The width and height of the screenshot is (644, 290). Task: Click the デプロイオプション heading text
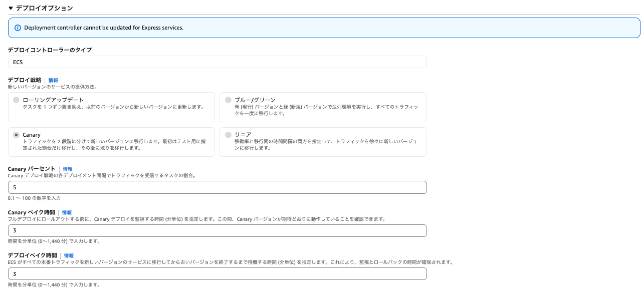[44, 8]
